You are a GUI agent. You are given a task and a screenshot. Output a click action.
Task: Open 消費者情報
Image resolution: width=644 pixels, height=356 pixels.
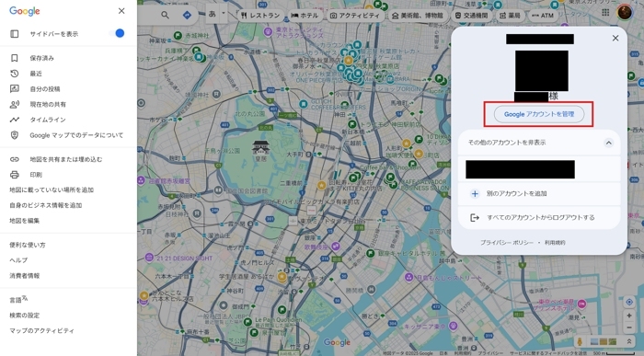[x=25, y=276]
